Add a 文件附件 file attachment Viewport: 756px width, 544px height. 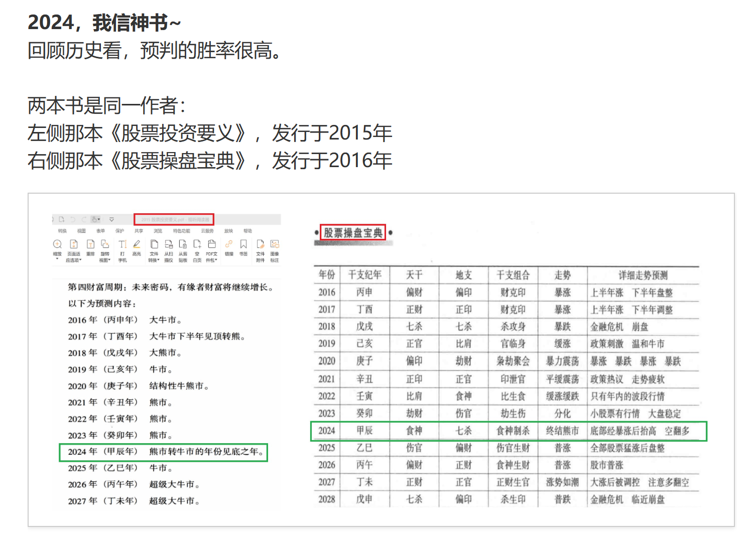[x=260, y=251]
